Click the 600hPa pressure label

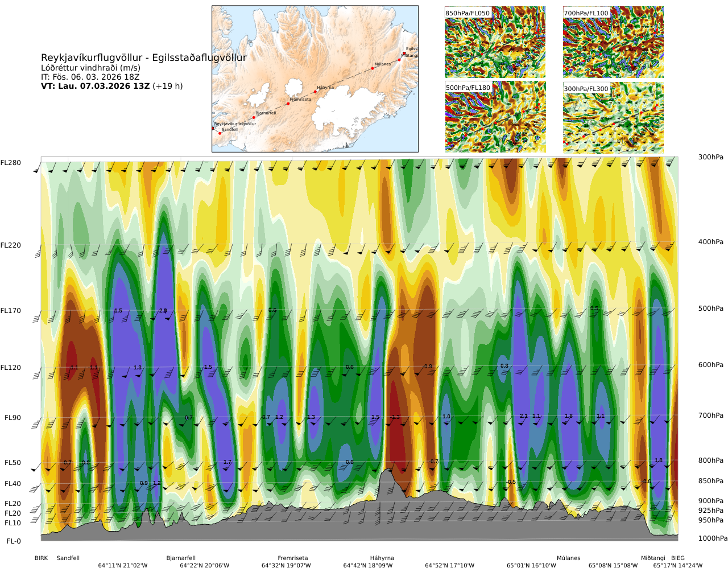click(x=711, y=365)
